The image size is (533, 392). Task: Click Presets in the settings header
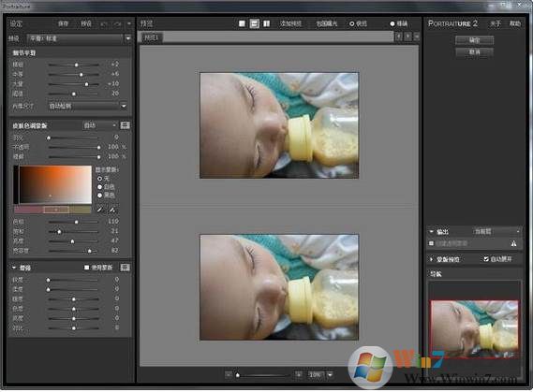pos(86,23)
